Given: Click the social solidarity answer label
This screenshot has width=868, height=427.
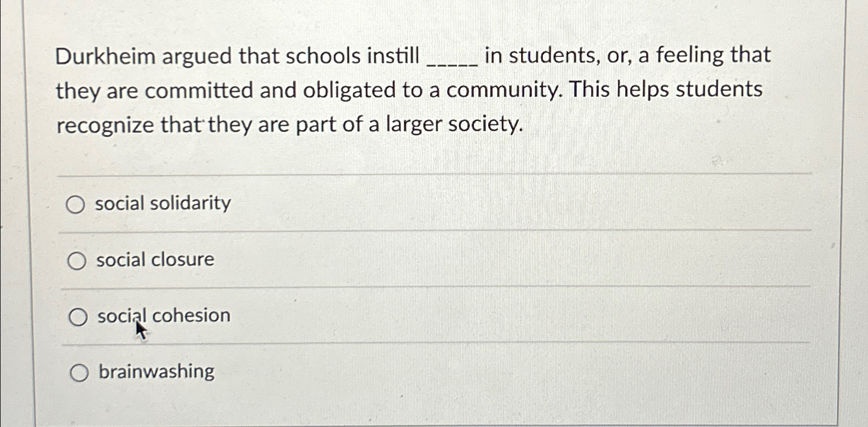Looking at the screenshot, I should pyautogui.click(x=163, y=203).
